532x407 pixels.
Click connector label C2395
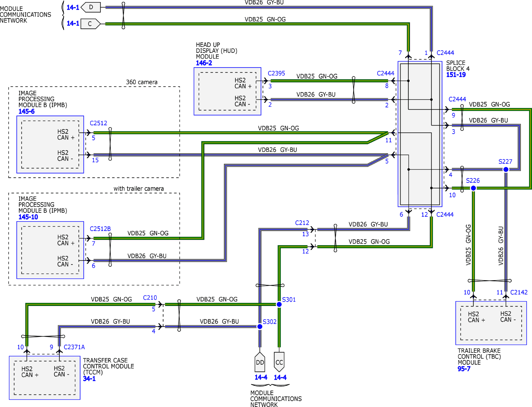pos(276,73)
